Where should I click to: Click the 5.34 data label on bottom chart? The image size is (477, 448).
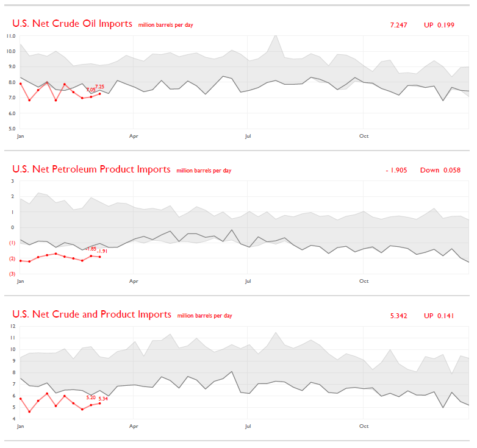(103, 399)
